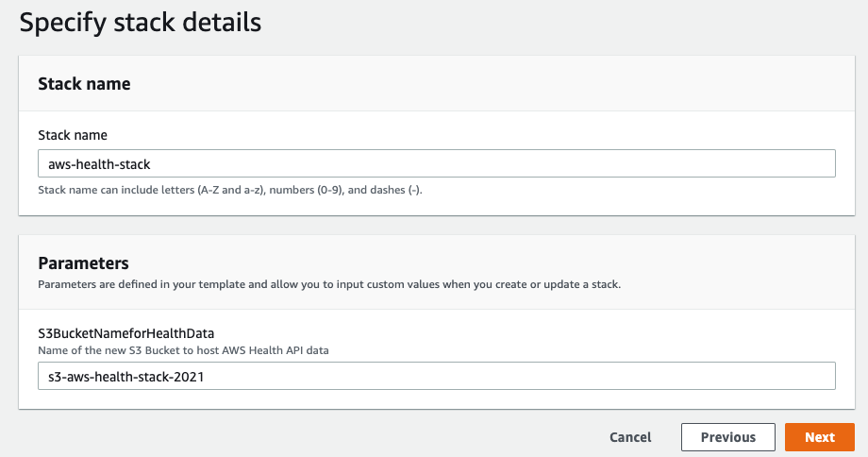Click the 'Stack name' field label
The width and height of the screenshot is (868, 457).
pos(72,135)
